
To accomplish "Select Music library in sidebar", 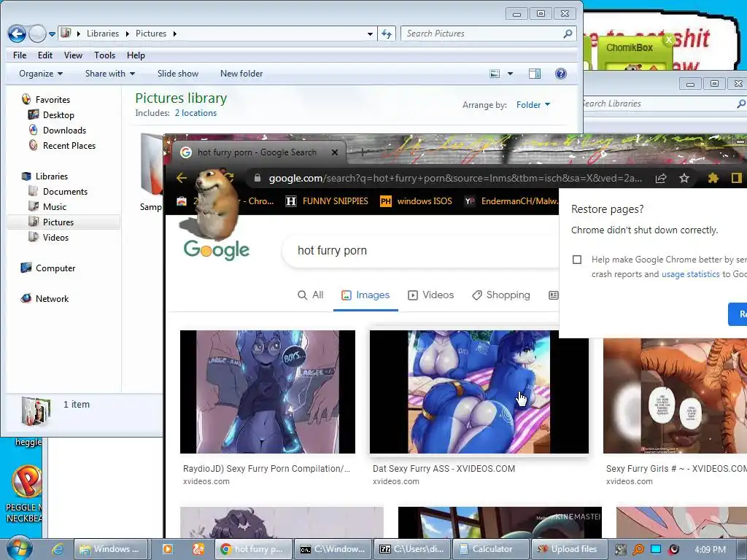I will coord(47,206).
